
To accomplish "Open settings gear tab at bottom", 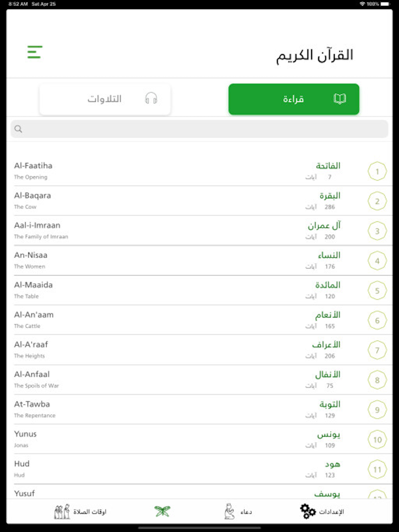I will pyautogui.click(x=322, y=511).
